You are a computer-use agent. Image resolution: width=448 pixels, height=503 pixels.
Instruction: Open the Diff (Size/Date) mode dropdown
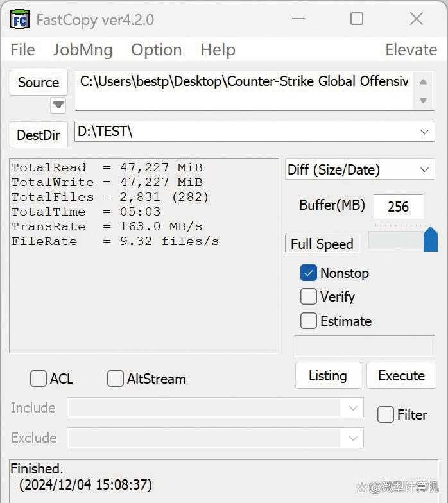click(424, 169)
